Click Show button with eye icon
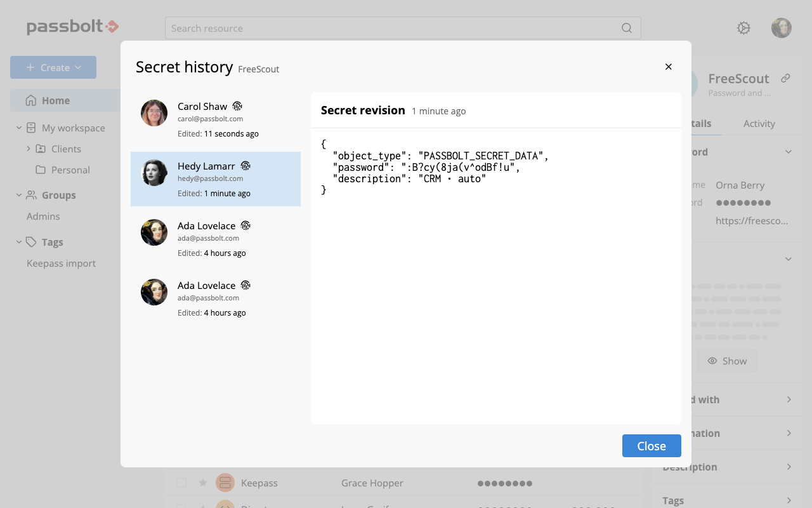Screen dimensions: 812x508 [x=727, y=361]
